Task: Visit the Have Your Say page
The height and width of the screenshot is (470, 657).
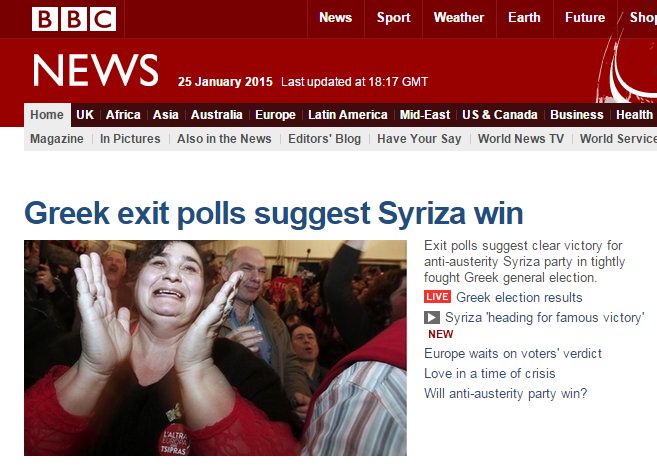Action: (419, 139)
